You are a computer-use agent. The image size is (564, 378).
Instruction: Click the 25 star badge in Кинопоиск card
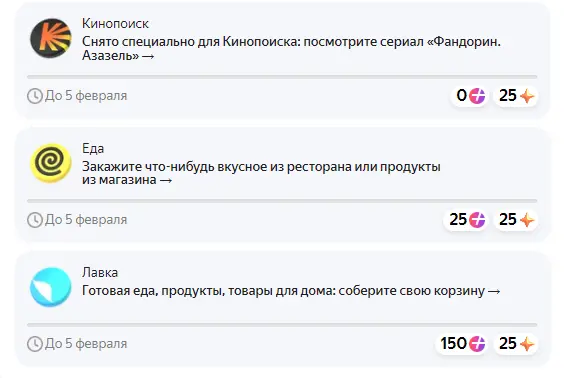516,96
